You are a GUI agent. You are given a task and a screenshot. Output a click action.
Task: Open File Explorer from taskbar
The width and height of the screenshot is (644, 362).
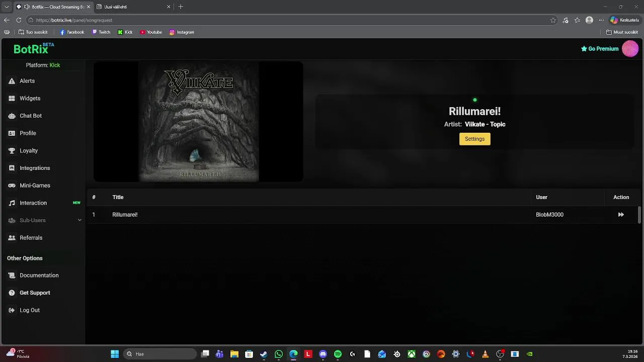[x=234, y=354]
